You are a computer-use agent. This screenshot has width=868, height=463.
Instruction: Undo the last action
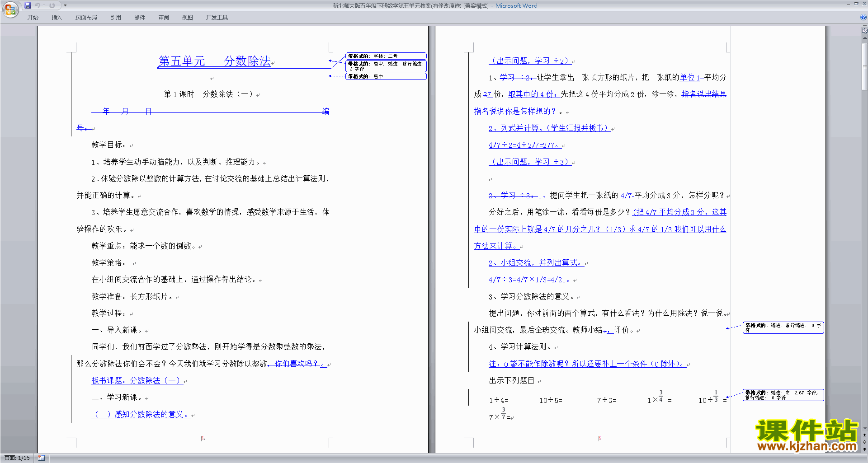pyautogui.click(x=37, y=5)
